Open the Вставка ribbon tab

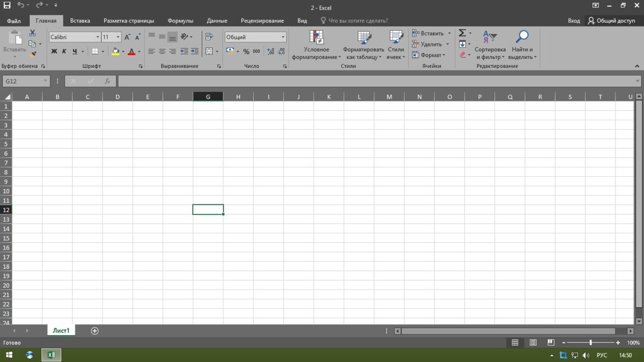[80, 21]
